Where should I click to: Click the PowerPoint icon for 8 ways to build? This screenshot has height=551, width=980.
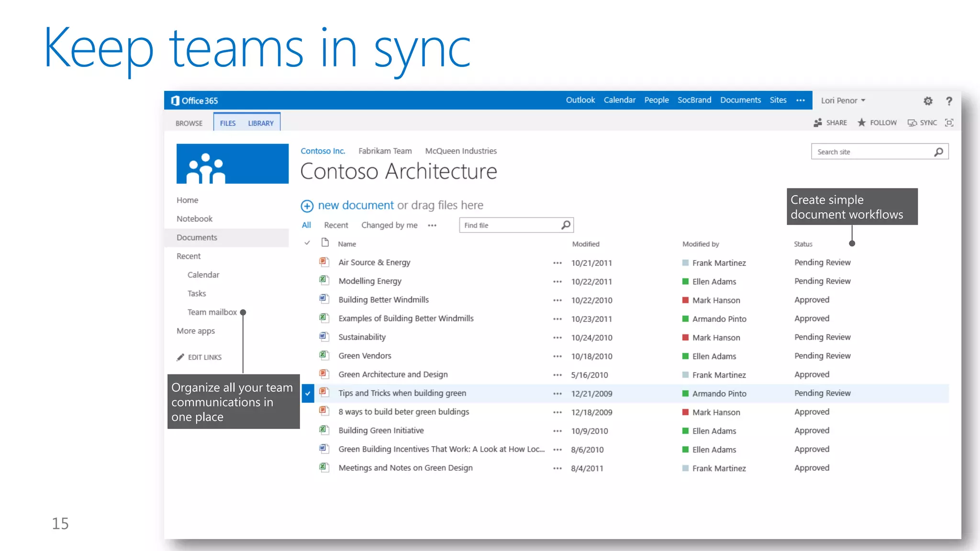coord(324,411)
